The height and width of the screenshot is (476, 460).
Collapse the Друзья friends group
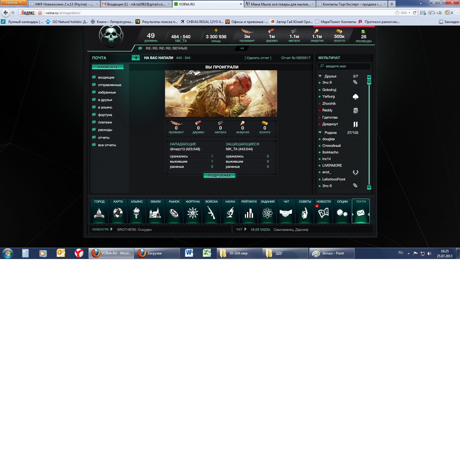point(320,76)
